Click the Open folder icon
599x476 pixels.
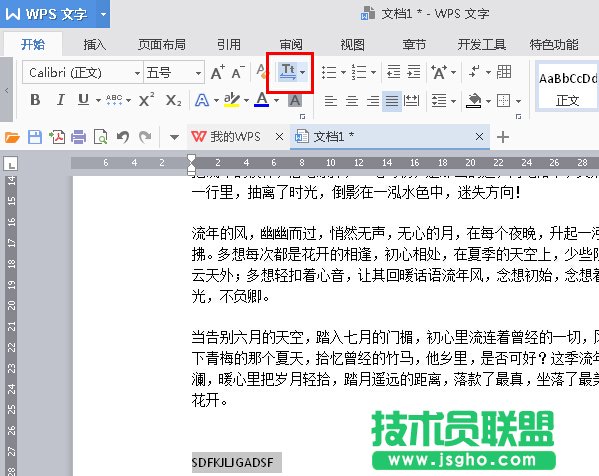click(x=12, y=137)
